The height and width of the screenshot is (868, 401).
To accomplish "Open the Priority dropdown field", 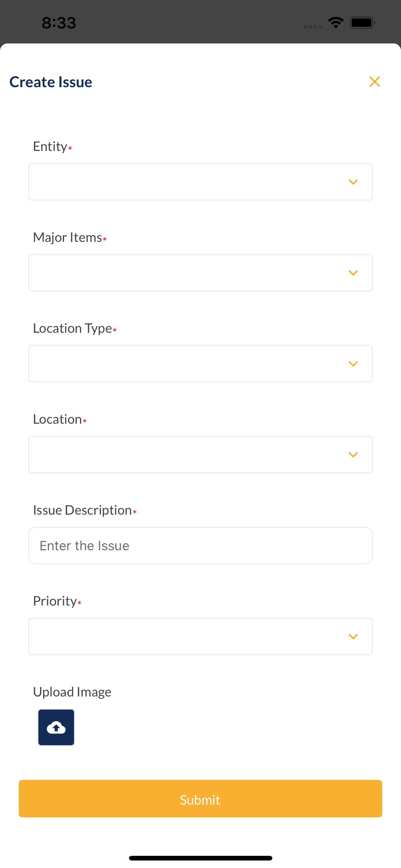I will click(200, 636).
